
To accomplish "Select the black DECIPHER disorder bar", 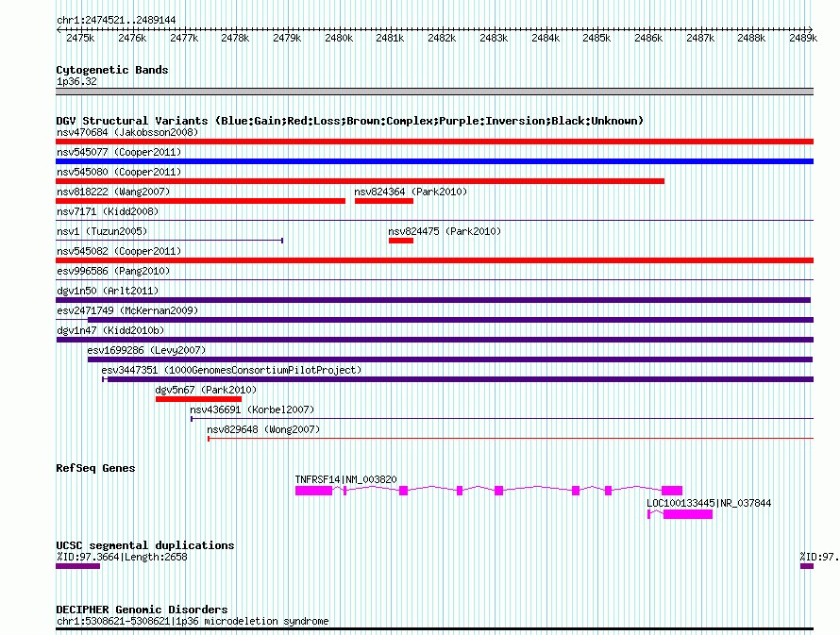I will pyautogui.click(x=434, y=629).
